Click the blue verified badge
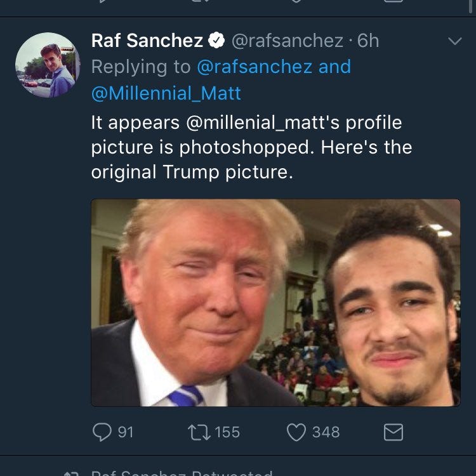 (217, 41)
